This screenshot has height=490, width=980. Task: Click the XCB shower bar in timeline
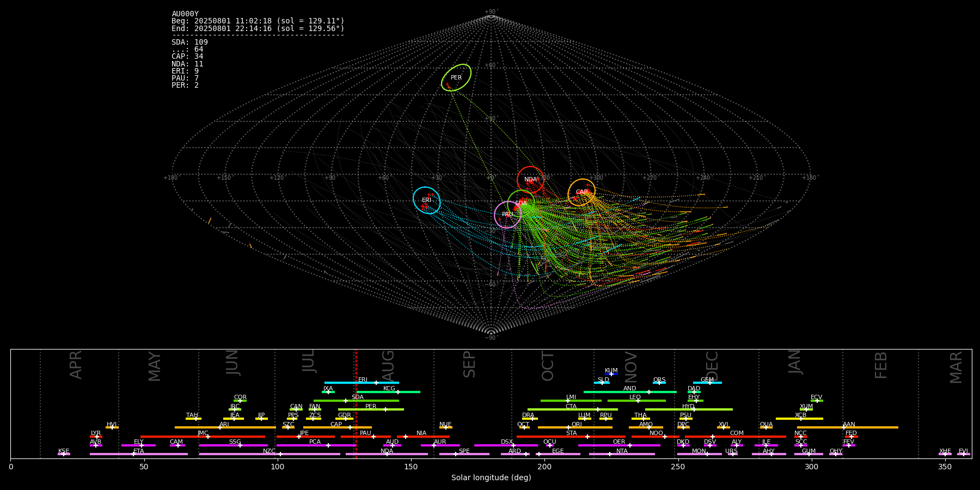[x=799, y=419]
